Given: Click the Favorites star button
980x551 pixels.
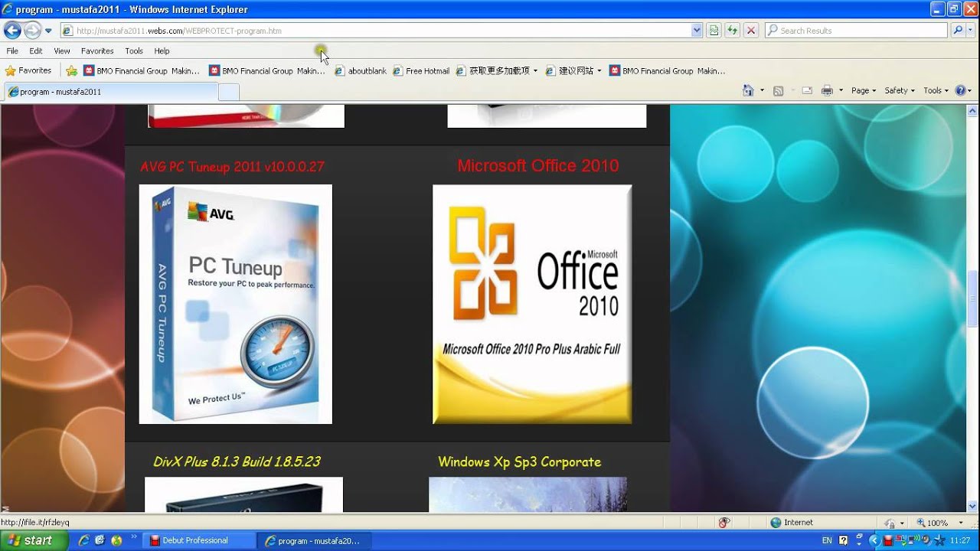Looking at the screenshot, I should coord(28,70).
